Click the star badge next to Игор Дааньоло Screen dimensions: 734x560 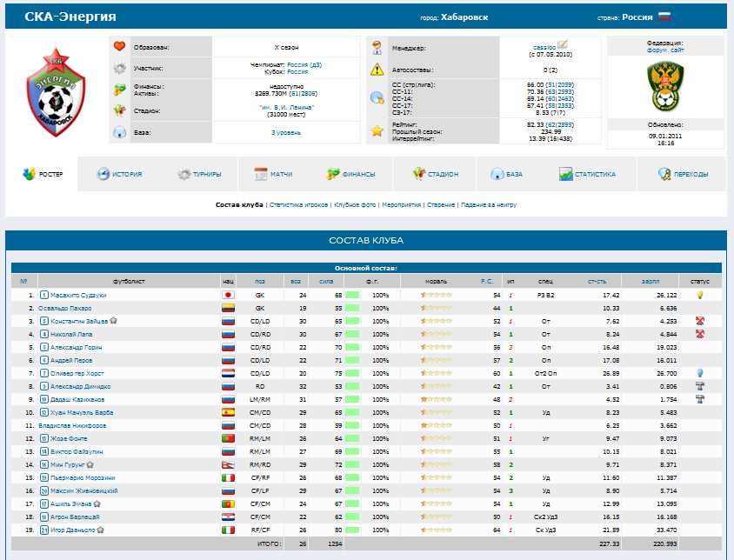click(102, 529)
